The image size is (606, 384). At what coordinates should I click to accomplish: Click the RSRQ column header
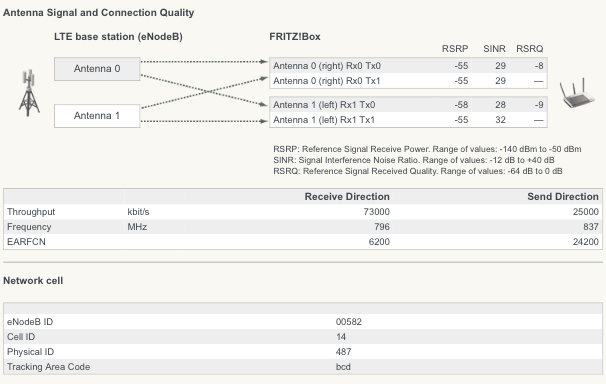pyautogui.click(x=530, y=49)
